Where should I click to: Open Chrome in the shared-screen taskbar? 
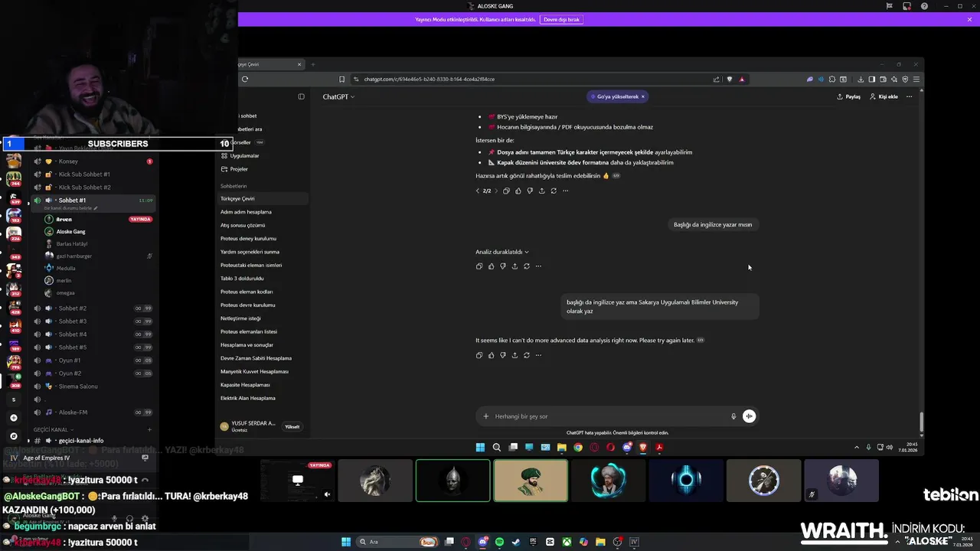(x=578, y=448)
